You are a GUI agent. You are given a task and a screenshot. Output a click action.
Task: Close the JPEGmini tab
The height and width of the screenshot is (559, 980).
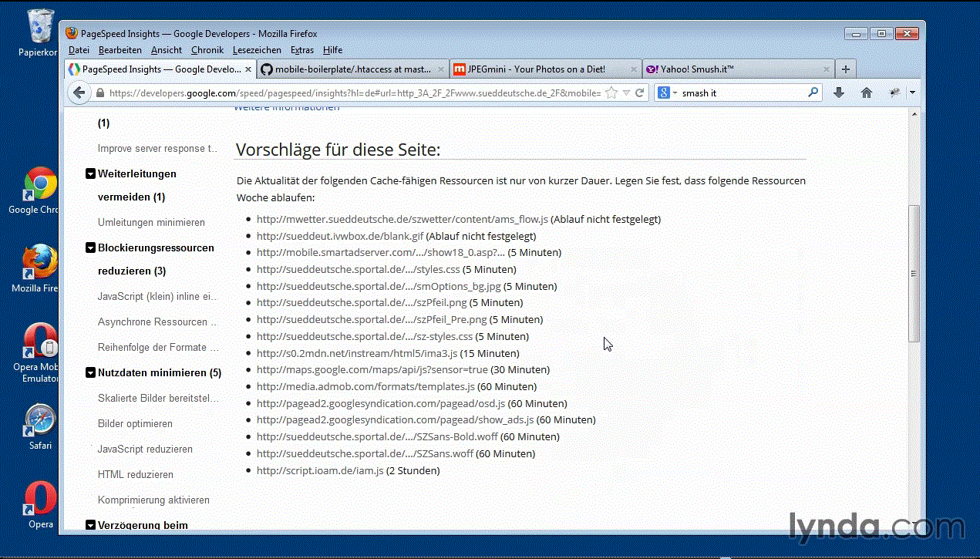click(634, 69)
